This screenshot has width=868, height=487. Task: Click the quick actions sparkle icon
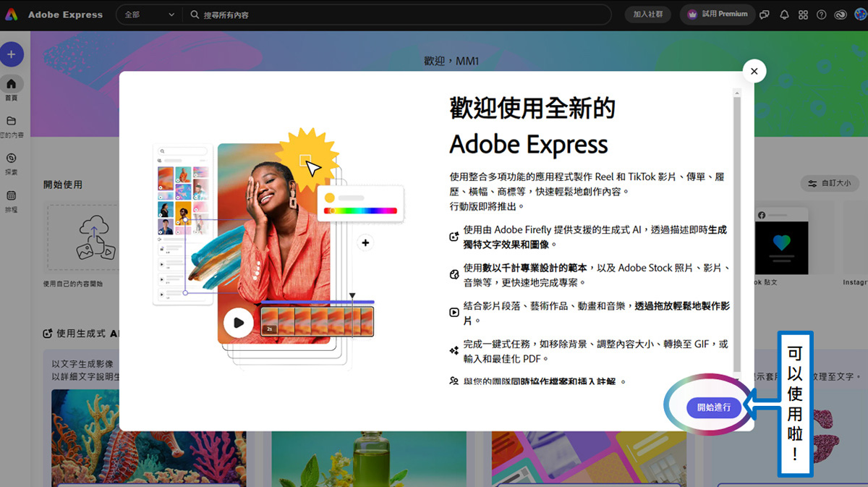(454, 351)
